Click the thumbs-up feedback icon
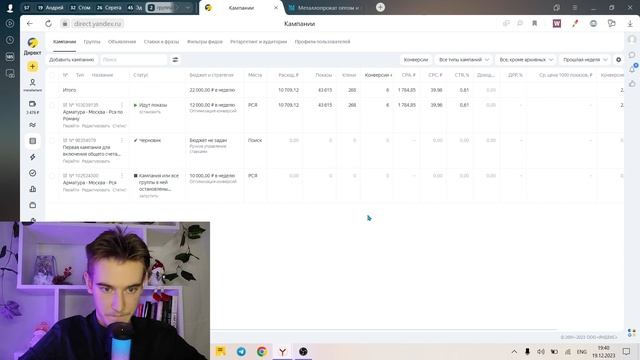Image resolution: width=640 pixels, height=360 pixels. pyautogui.click(x=632, y=84)
